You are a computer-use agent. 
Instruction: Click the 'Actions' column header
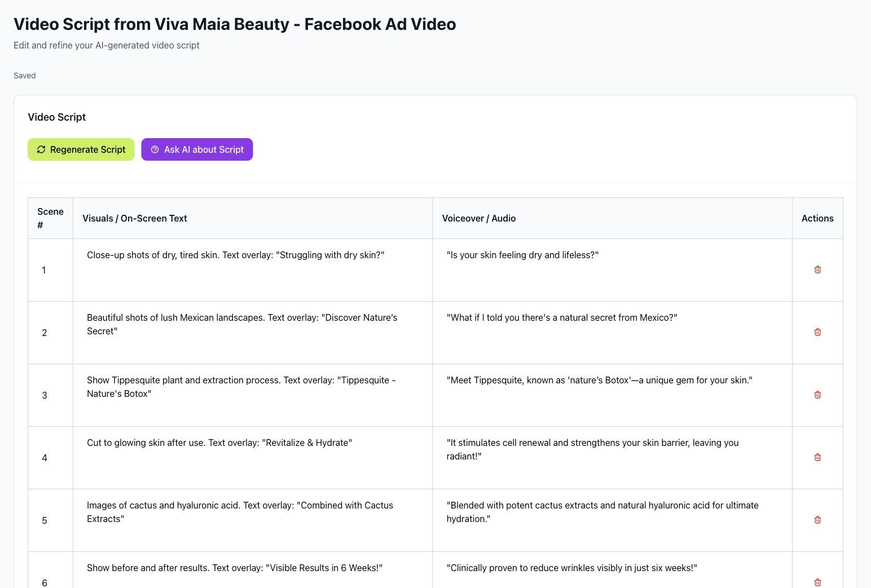817,218
